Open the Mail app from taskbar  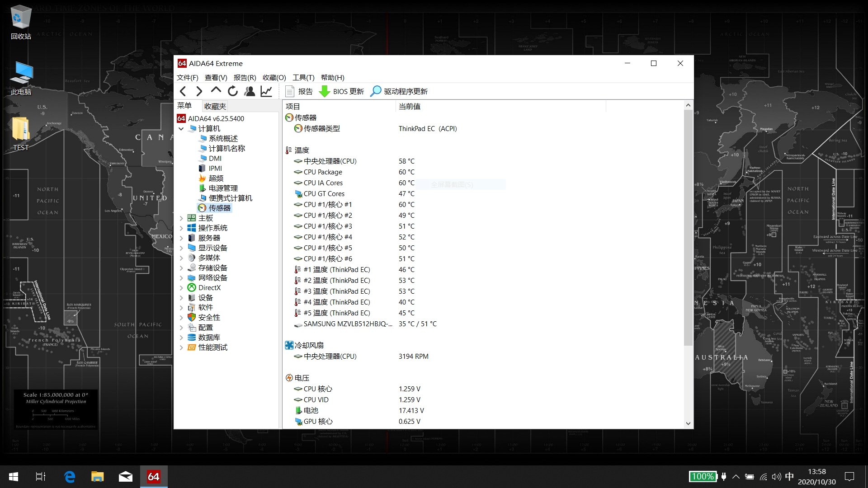coord(126,477)
